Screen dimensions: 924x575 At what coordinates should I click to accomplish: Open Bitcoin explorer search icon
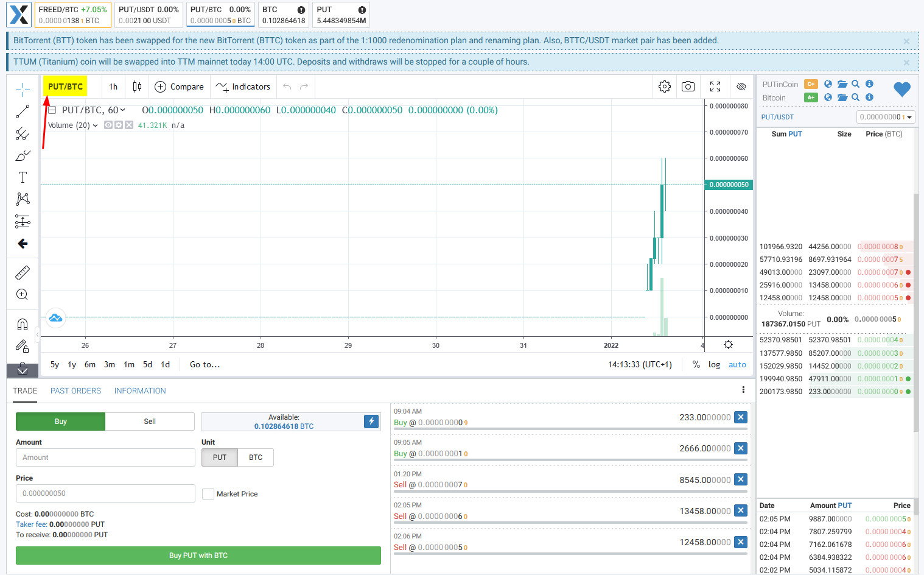(x=855, y=97)
